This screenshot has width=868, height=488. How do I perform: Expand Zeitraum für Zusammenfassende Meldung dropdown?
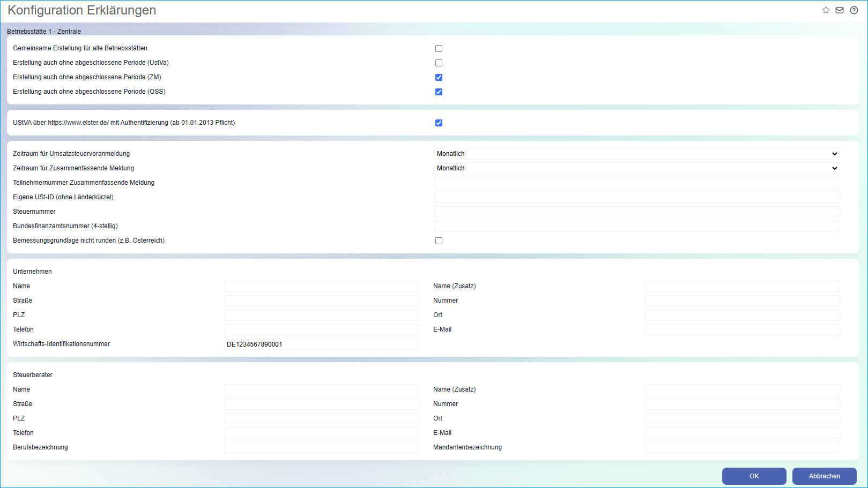pyautogui.click(x=637, y=168)
